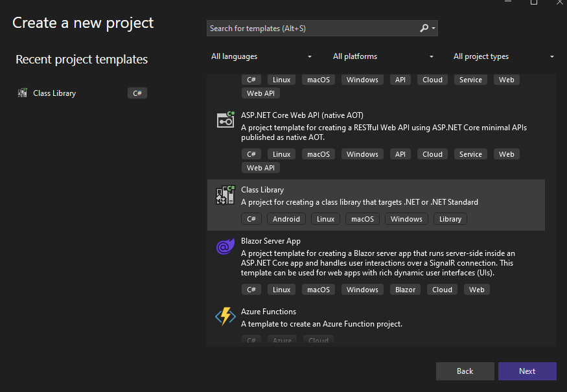This screenshot has width=567, height=392.
Task: Select the Class Library recent template
Action: [82, 93]
